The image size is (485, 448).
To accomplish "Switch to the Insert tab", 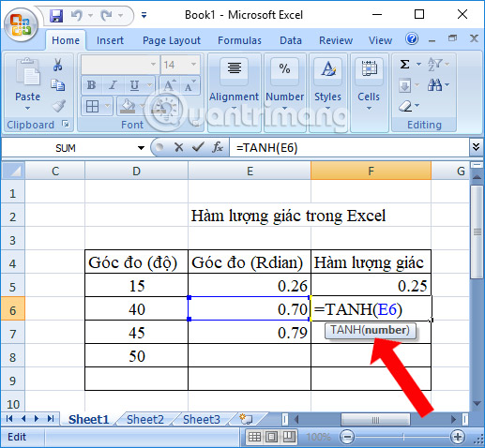I will [x=110, y=40].
